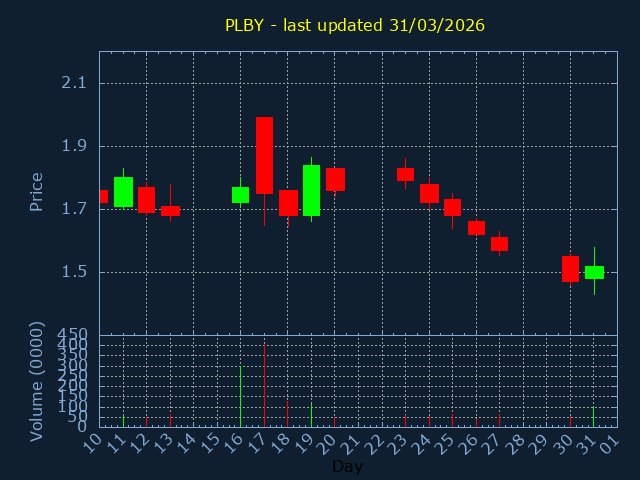Click the red candlestick on day 27
The height and width of the screenshot is (480, 640).
[499, 244]
